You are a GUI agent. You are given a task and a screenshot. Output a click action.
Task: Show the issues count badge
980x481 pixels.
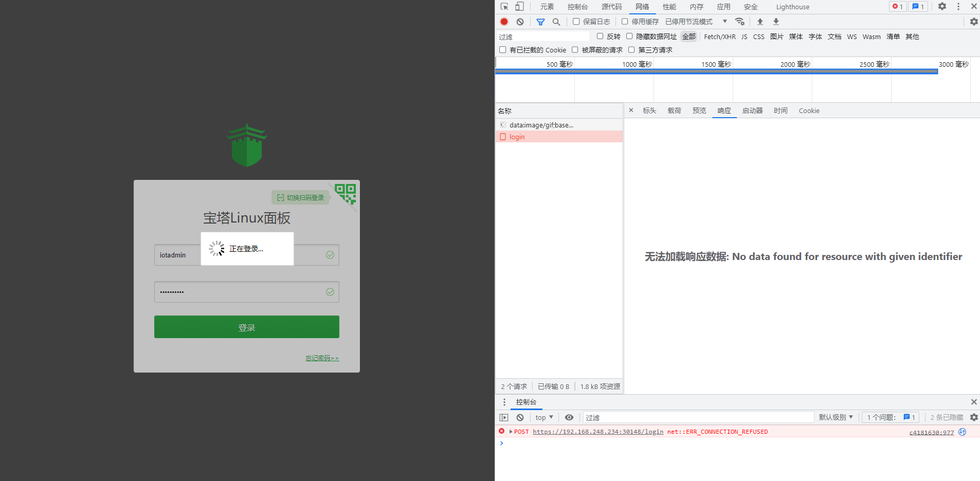(918, 7)
